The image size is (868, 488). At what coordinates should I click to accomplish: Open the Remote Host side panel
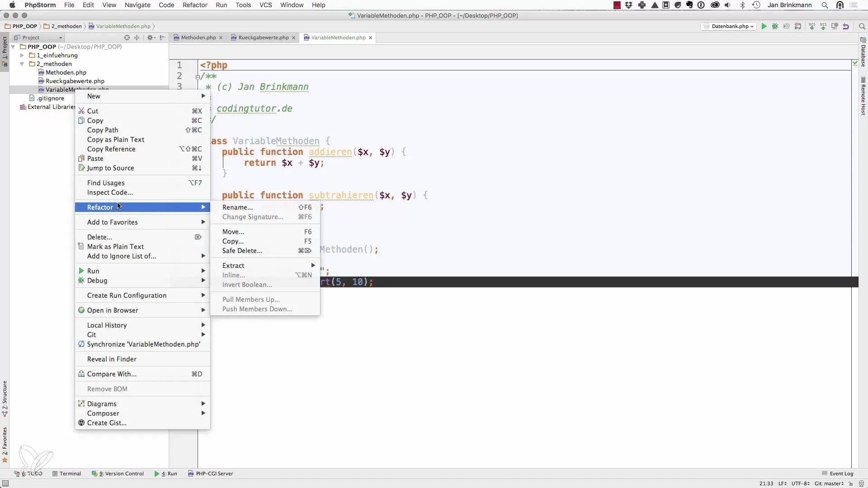click(863, 96)
